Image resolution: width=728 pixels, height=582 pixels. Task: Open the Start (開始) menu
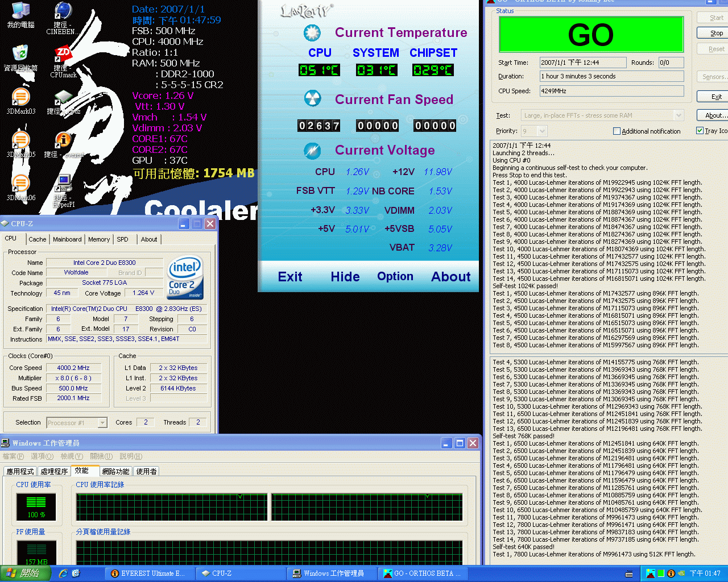25,573
